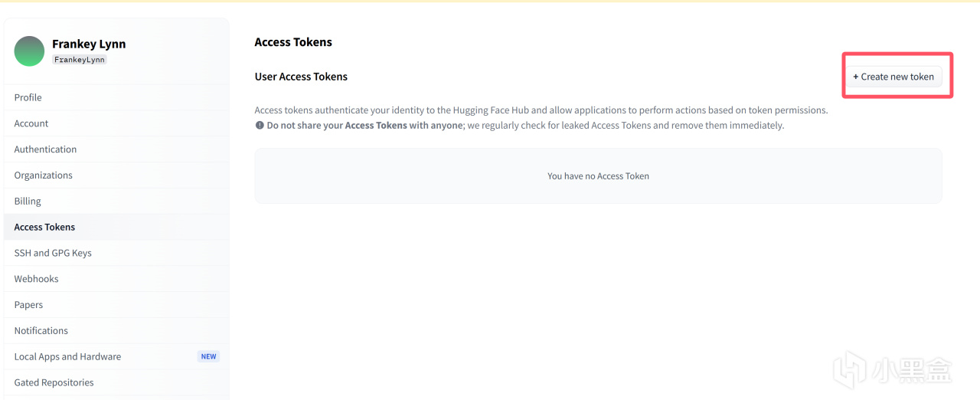Image resolution: width=980 pixels, height=400 pixels.
Task: Open the Profile settings page
Action: coord(28,97)
